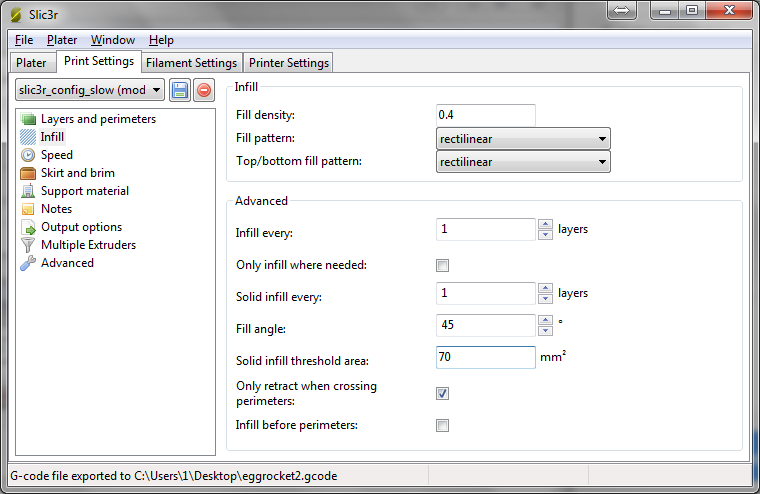
Task: Enable Infill before perimeters checkbox
Action: pos(442,425)
